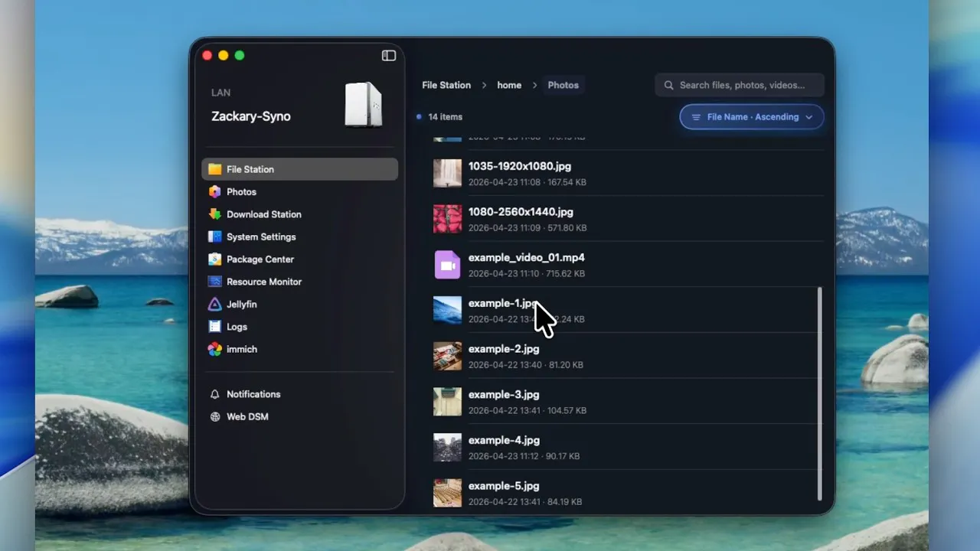The width and height of the screenshot is (980, 551).
Task: Click file name example-4.jpg
Action: 504,441
